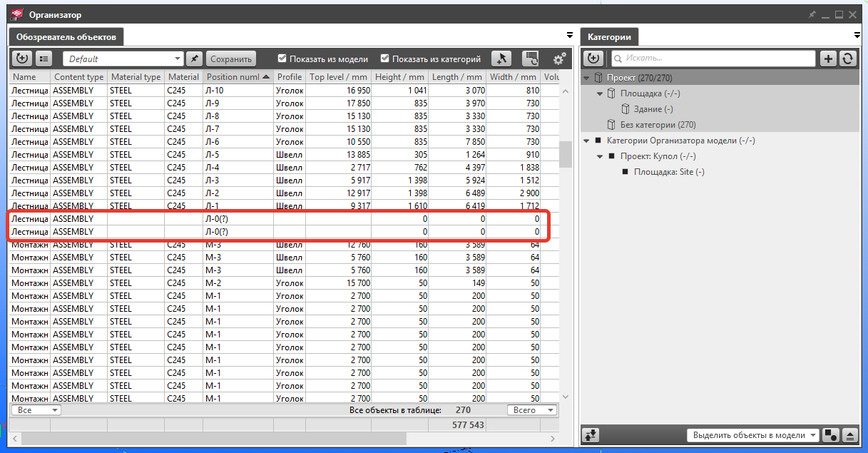
Task: Click the reload icon left of category search
Action: tap(593, 59)
